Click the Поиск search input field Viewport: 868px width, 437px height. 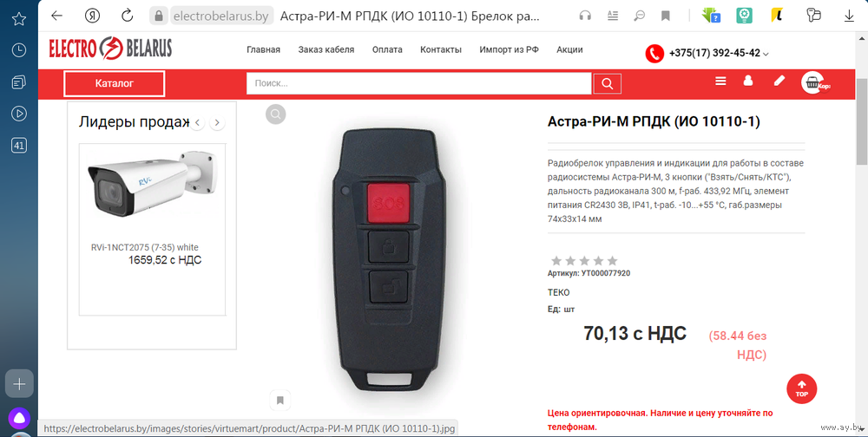[419, 83]
